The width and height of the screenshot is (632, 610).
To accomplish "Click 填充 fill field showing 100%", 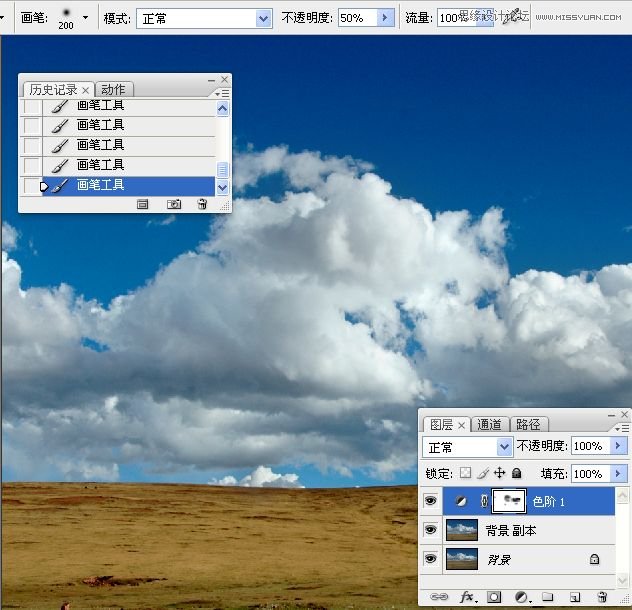I will pos(591,473).
